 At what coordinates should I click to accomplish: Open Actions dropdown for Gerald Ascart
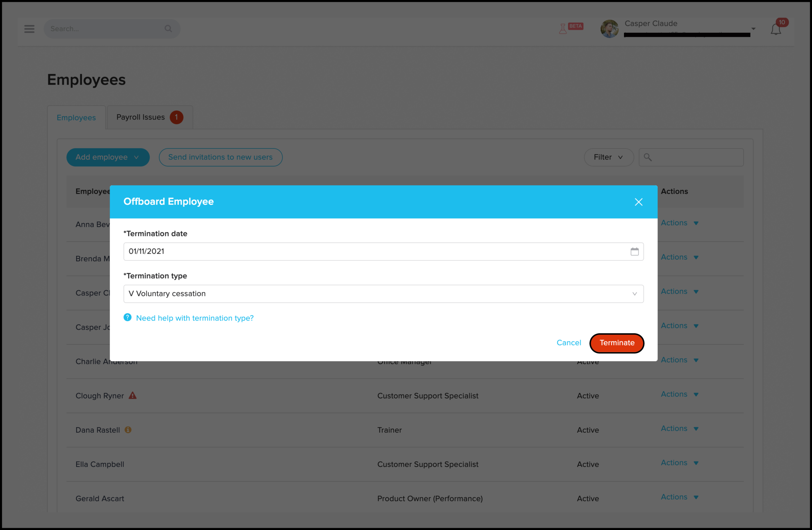(x=679, y=497)
